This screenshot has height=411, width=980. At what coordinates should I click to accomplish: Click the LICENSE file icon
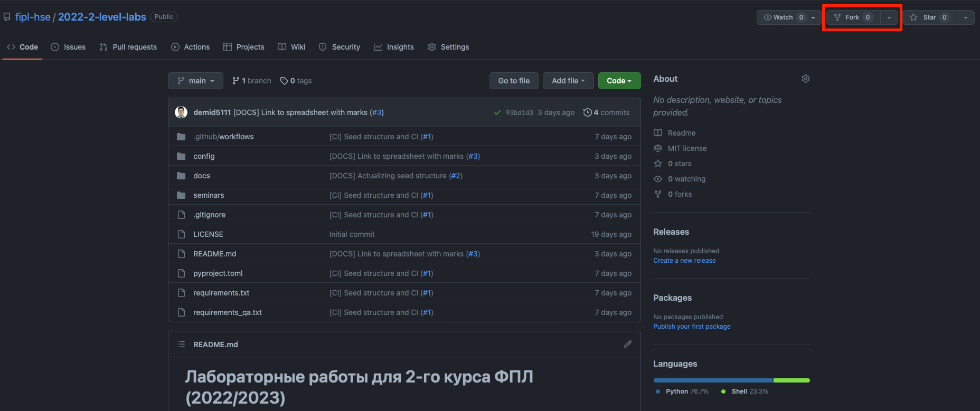181,234
